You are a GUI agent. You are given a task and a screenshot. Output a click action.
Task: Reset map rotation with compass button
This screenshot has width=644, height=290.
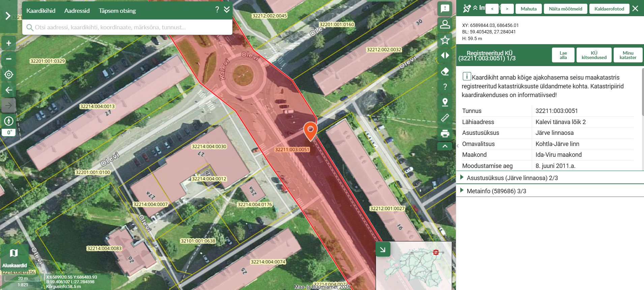pos(9,121)
